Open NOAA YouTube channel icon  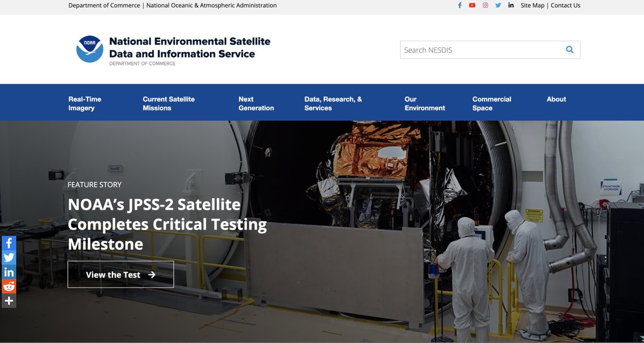click(472, 5)
